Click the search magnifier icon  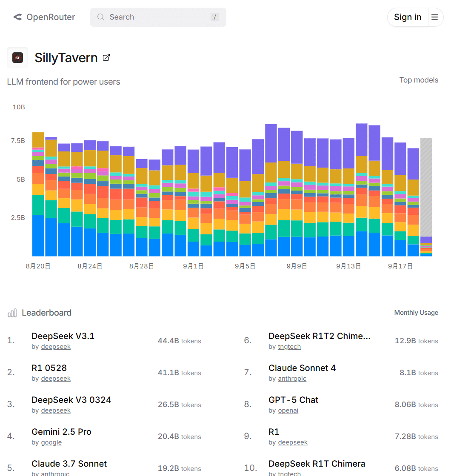[x=101, y=17]
